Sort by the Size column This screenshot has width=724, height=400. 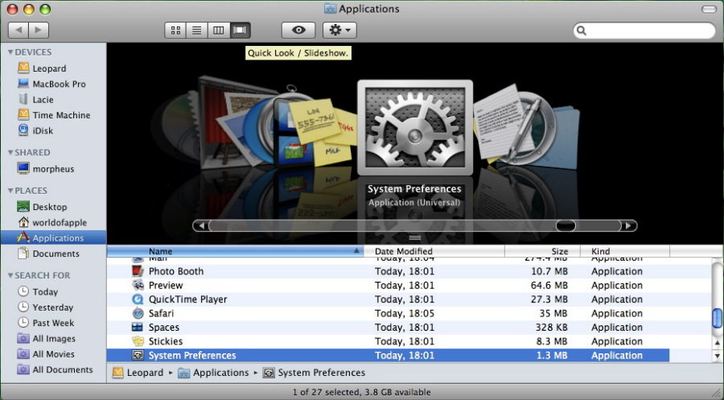click(x=543, y=251)
